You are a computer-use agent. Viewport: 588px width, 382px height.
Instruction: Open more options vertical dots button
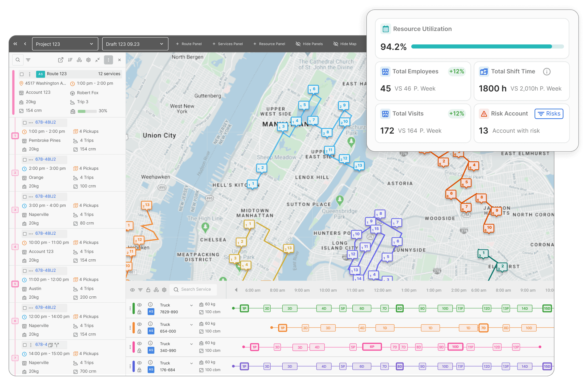[108, 60]
